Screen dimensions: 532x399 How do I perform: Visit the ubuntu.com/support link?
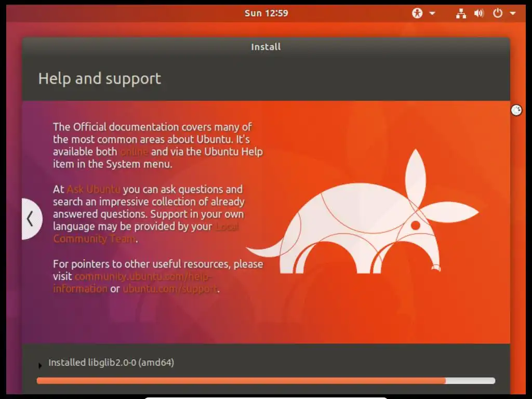170,289
